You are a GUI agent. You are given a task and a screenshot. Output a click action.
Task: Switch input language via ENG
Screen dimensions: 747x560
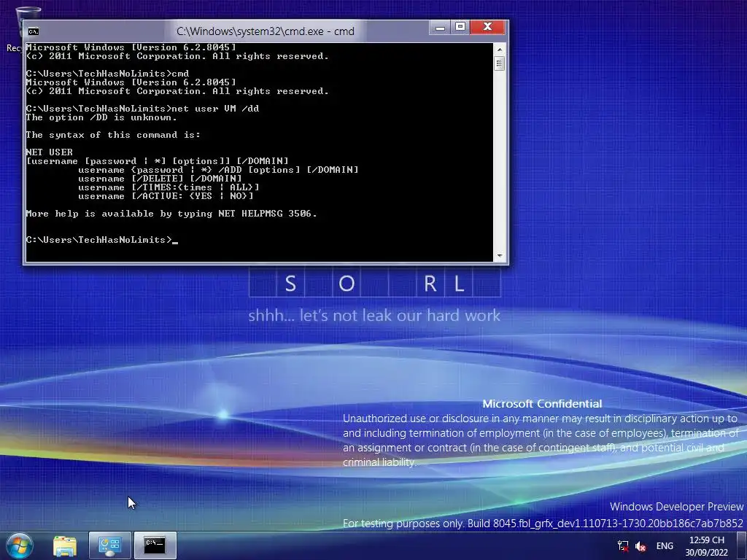coord(665,546)
